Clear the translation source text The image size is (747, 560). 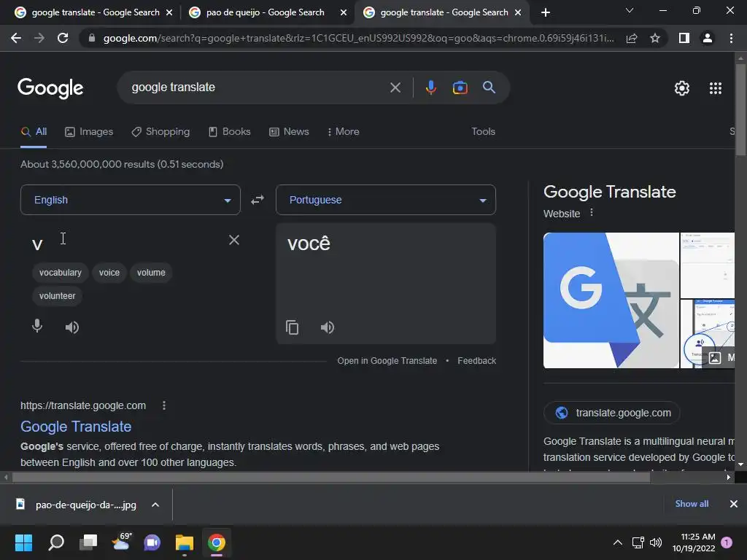pyautogui.click(x=234, y=240)
